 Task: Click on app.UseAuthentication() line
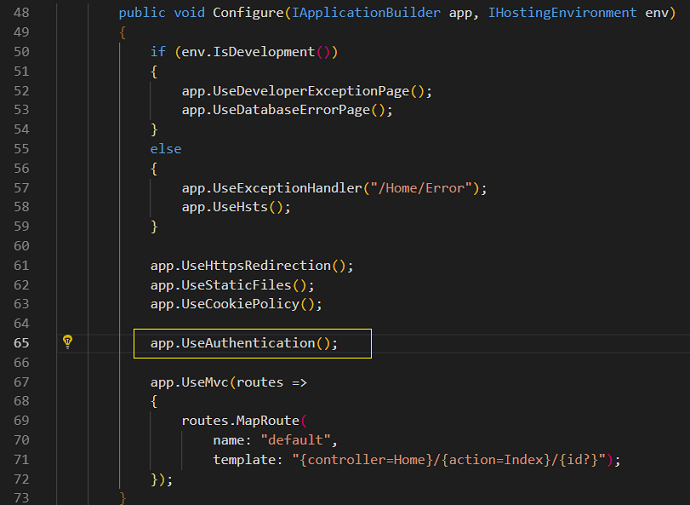point(244,343)
